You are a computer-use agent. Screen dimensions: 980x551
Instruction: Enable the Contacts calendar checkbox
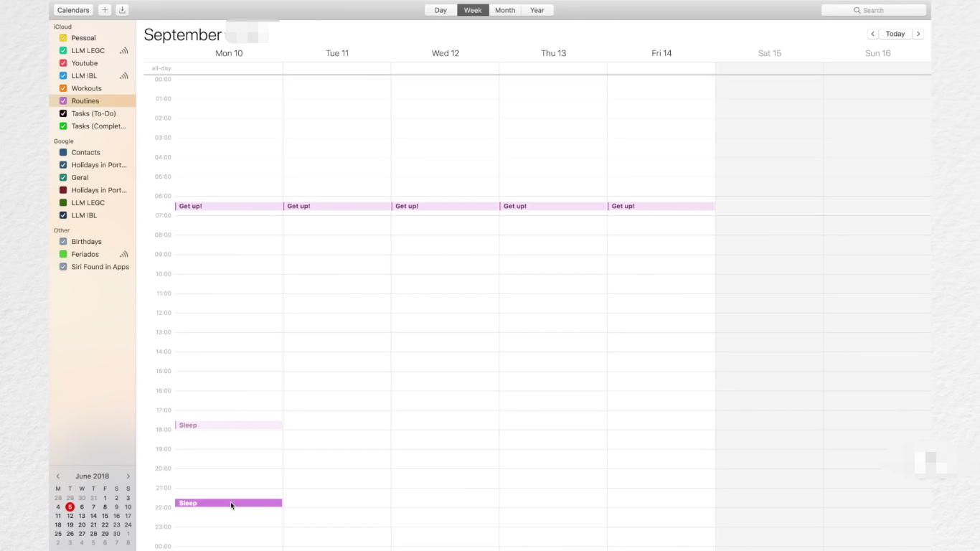pos(63,153)
